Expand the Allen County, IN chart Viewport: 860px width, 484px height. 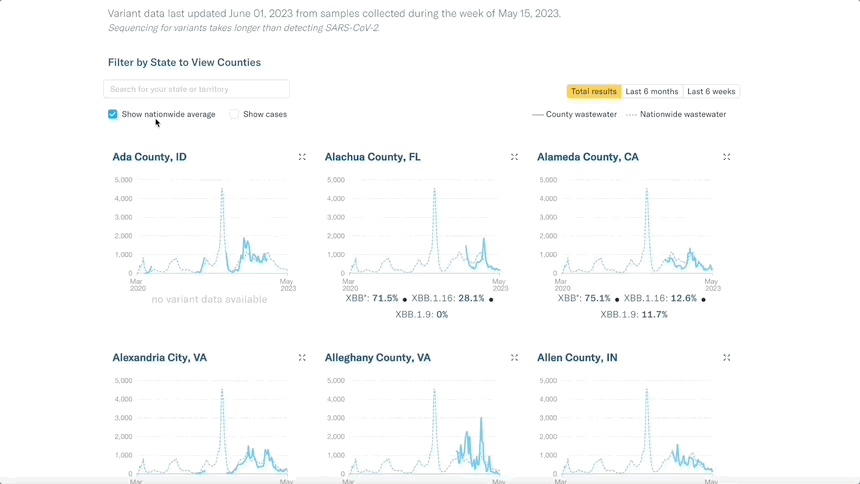coord(727,358)
